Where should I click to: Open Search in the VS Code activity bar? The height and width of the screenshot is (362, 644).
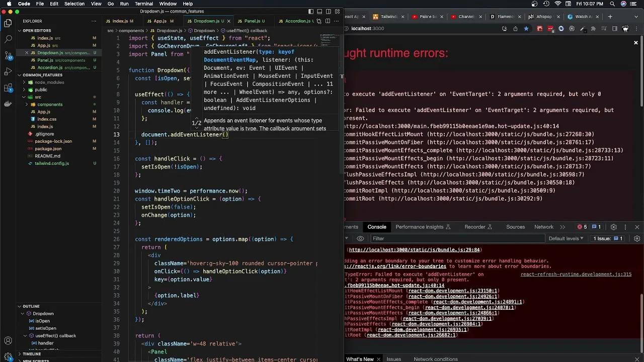click(x=8, y=39)
